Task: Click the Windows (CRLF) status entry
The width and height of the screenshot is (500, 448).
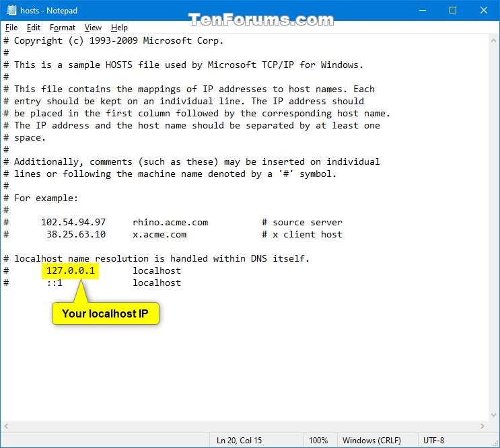Action: coord(371,441)
